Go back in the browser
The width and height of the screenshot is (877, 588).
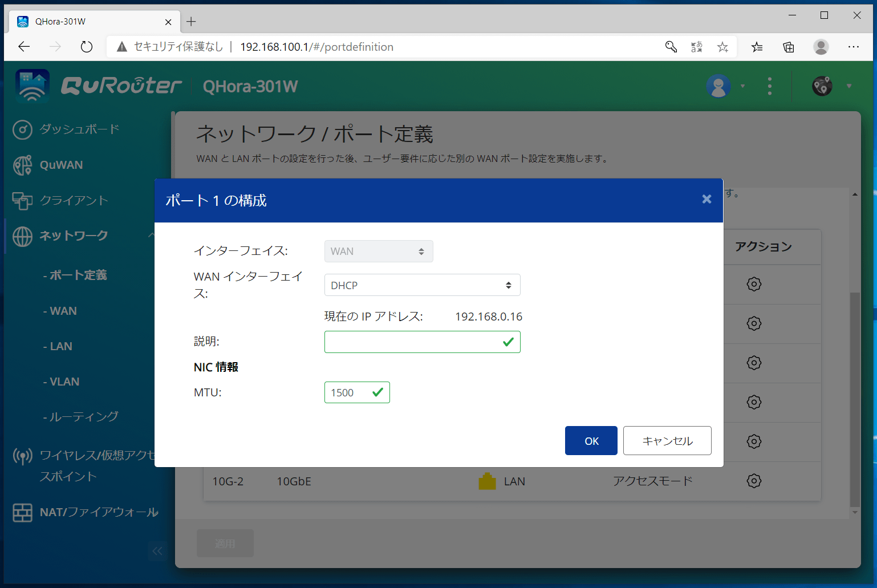click(x=24, y=47)
